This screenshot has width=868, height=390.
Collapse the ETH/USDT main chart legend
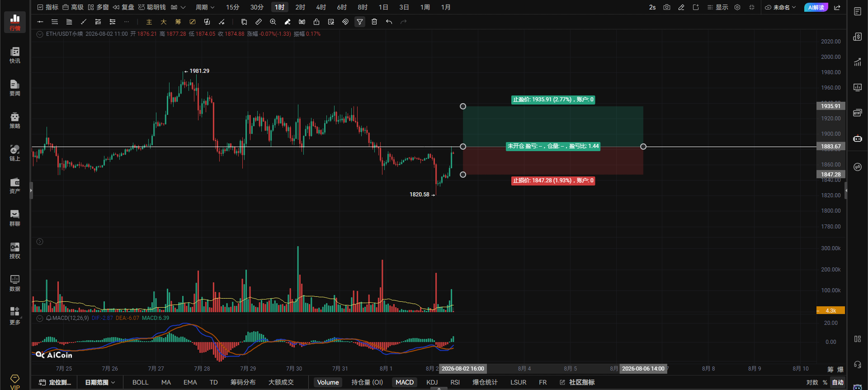pos(40,34)
